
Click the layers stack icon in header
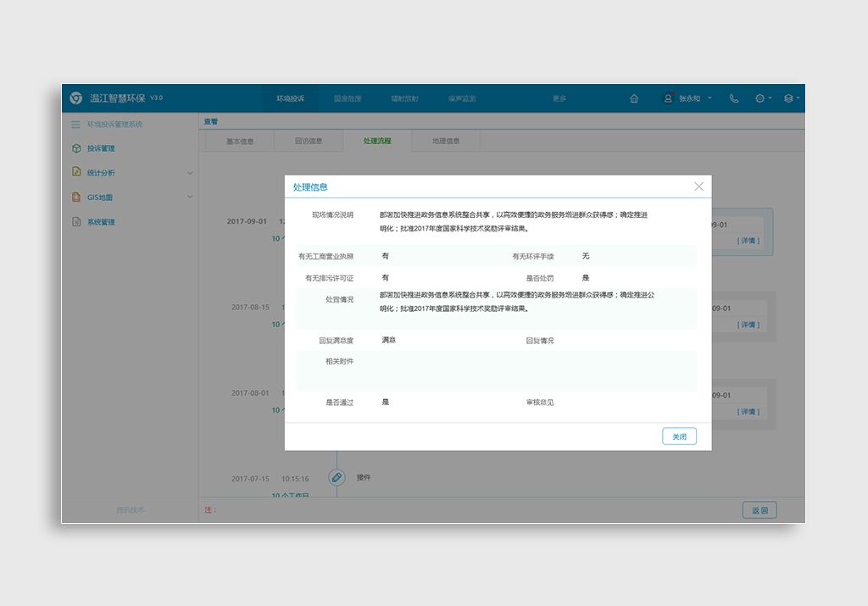[788, 98]
